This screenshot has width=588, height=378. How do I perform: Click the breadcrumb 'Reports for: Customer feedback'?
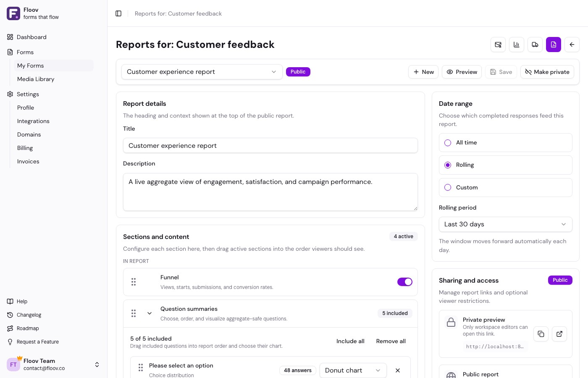[178, 13]
